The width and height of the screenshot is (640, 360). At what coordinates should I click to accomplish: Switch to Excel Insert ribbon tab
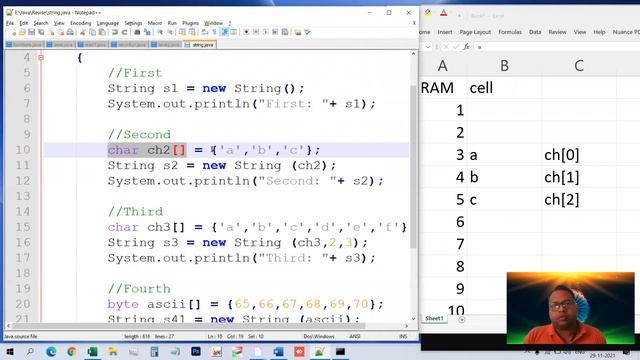(444, 32)
